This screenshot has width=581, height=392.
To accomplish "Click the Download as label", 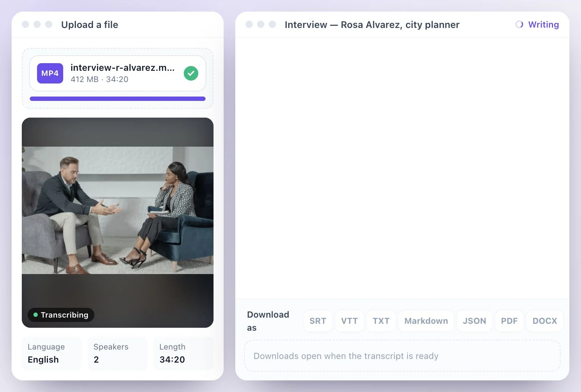I will click(x=268, y=321).
